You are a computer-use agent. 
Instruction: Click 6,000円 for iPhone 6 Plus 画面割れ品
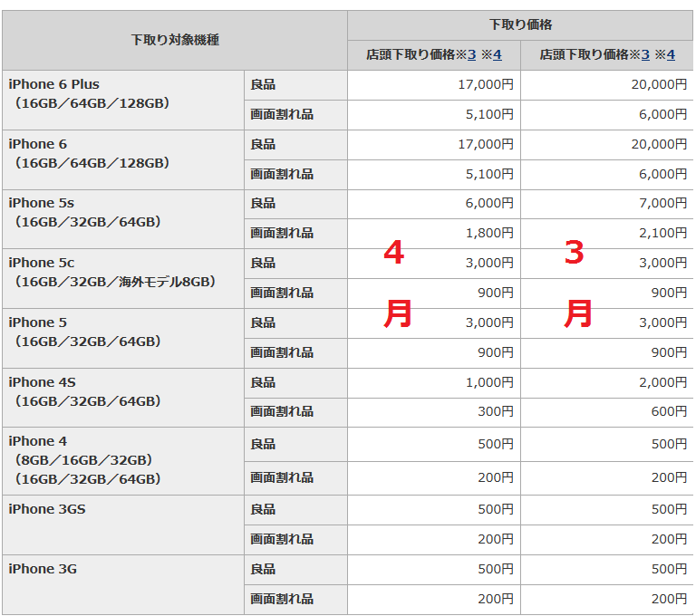tap(663, 115)
